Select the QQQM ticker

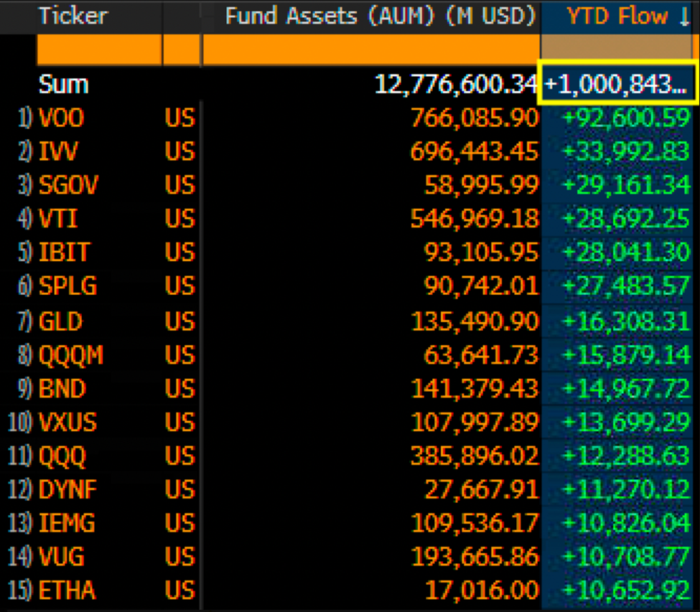click(67, 354)
